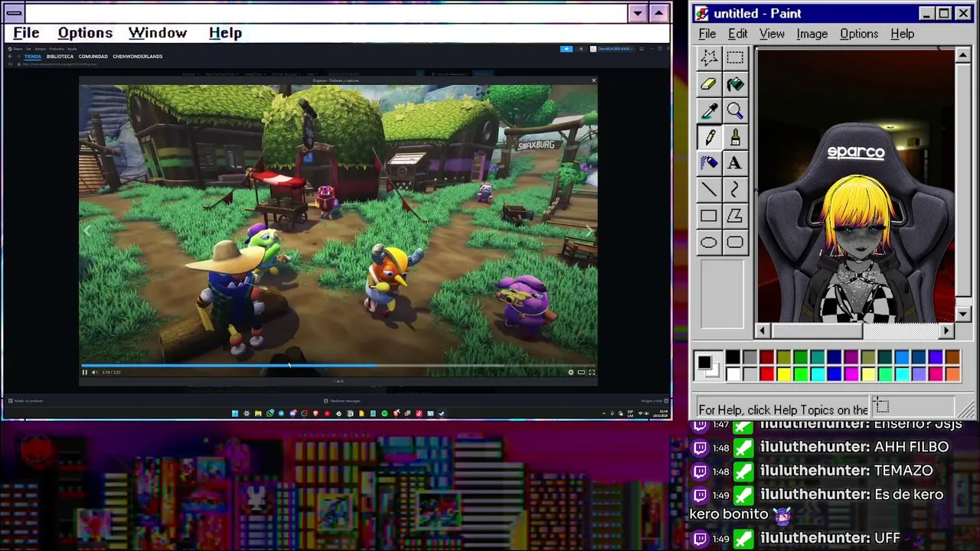980x551 pixels.
Task: Go to previous media in Steam viewer
Action: click(87, 230)
